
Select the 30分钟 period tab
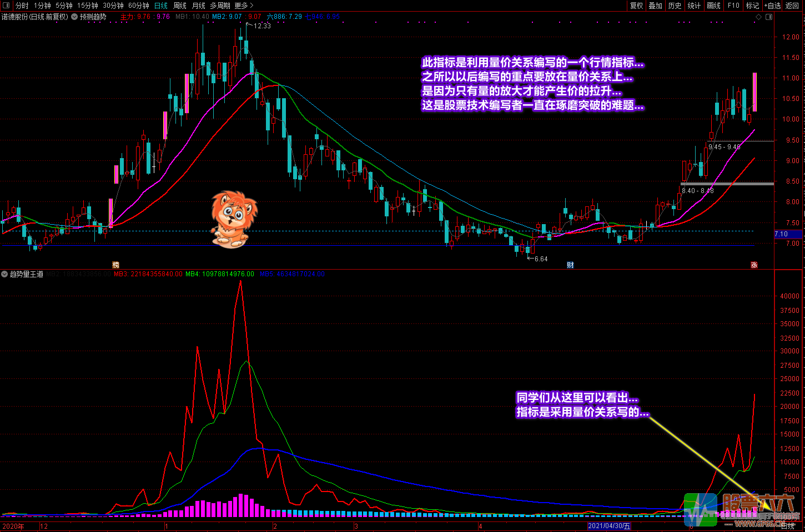click(x=113, y=6)
